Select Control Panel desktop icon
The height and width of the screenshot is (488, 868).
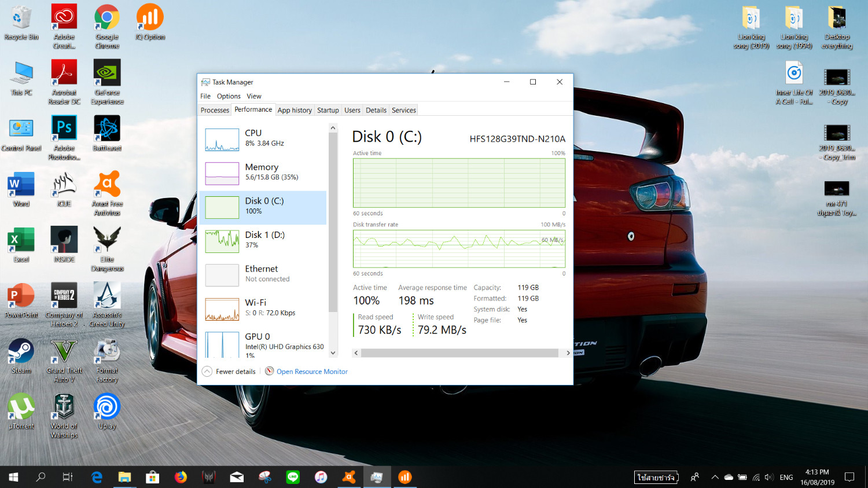point(21,134)
